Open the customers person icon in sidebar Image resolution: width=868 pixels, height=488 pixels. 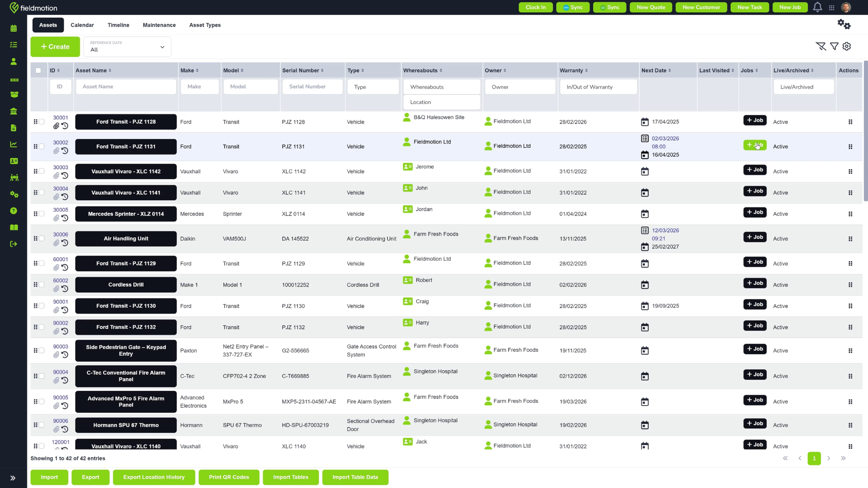click(x=13, y=62)
